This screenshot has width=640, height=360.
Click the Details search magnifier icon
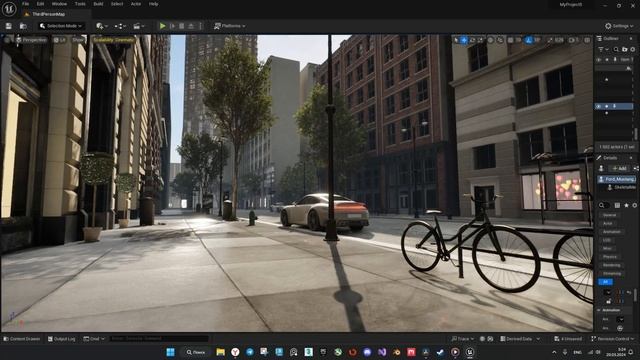tap(602, 205)
